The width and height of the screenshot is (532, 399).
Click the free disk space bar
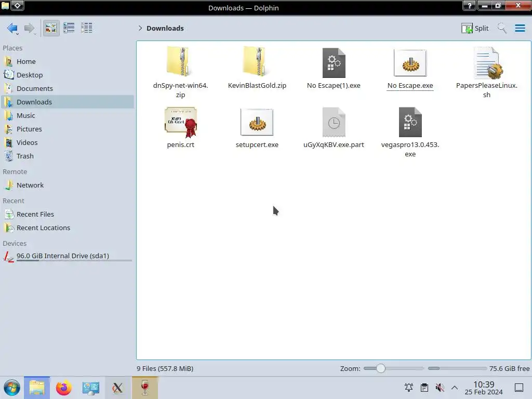(x=457, y=368)
